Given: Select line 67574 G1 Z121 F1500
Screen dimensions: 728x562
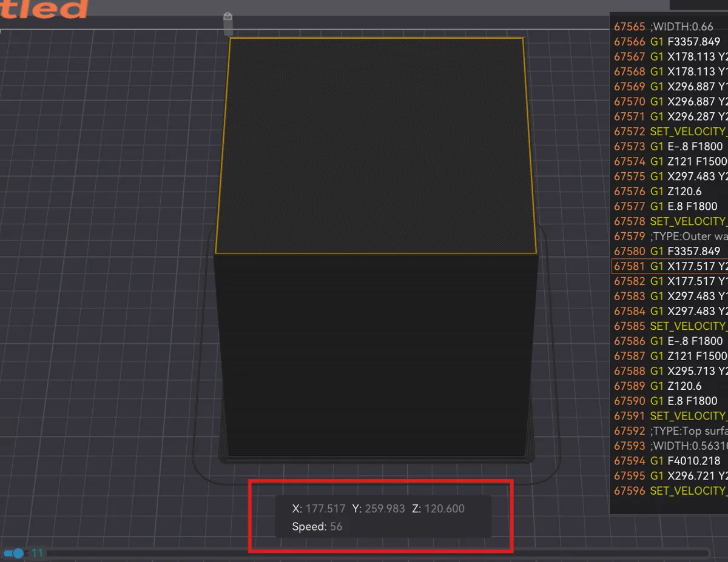Looking at the screenshot, I should (670, 161).
